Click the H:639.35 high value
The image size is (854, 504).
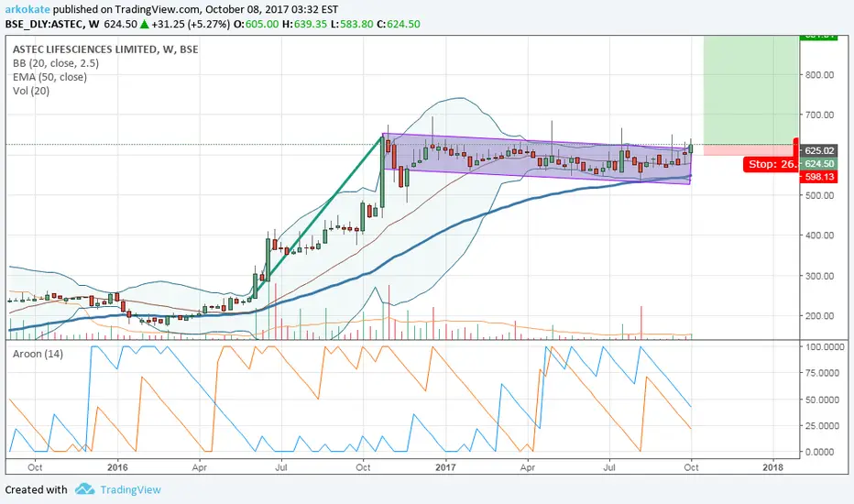click(x=304, y=24)
